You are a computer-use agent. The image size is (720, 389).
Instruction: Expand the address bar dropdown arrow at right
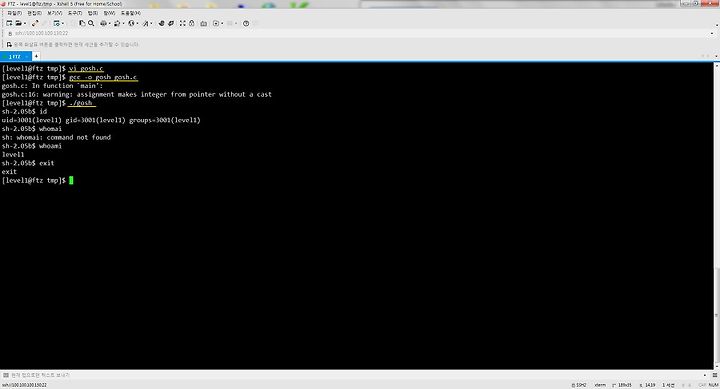pyautogui.click(x=712, y=34)
